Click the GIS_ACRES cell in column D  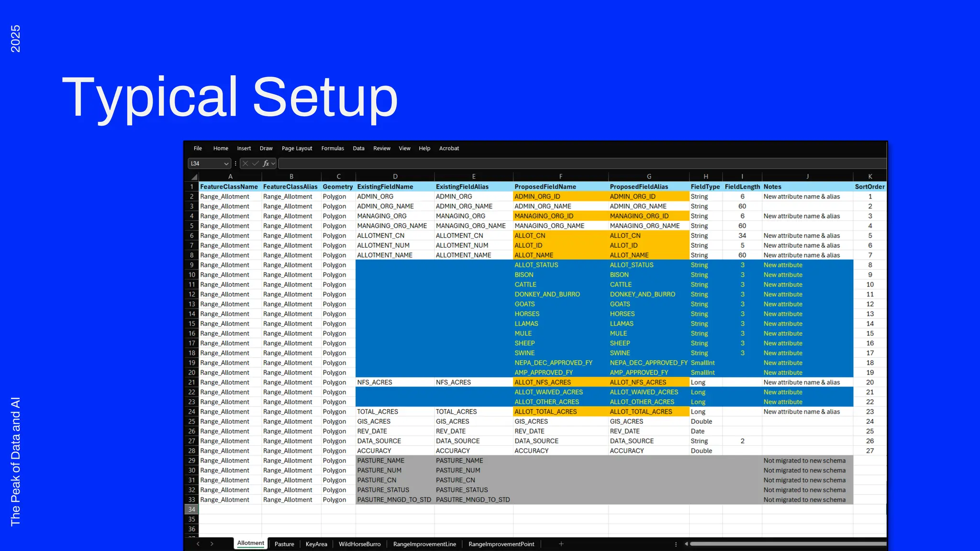click(395, 421)
